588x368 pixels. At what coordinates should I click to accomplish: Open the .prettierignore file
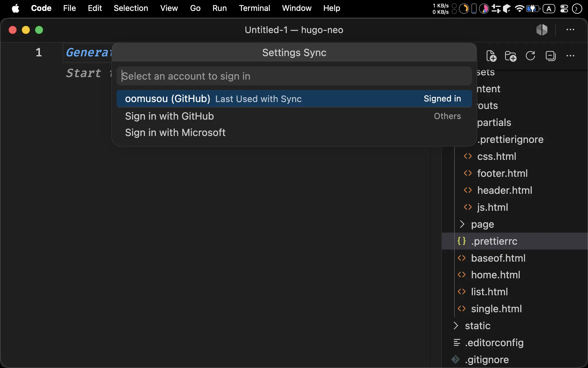(510, 139)
